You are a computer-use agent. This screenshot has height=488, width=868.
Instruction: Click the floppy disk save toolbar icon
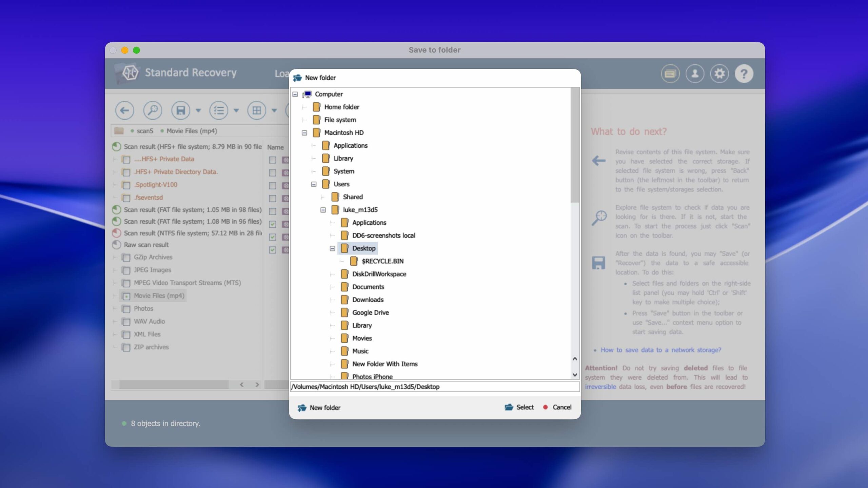coord(180,110)
